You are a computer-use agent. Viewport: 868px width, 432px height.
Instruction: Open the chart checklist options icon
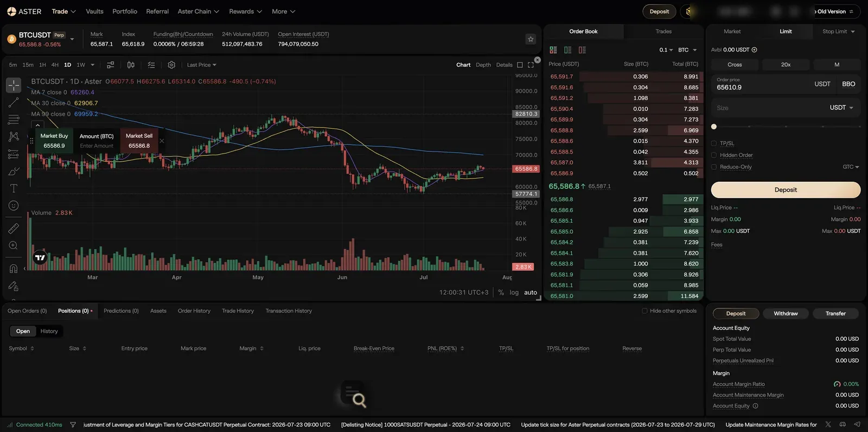click(x=151, y=65)
